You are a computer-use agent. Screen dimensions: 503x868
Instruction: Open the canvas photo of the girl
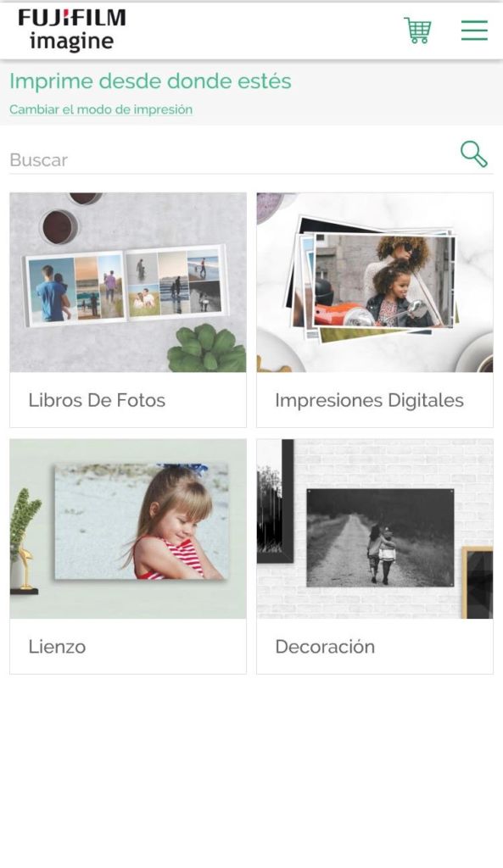click(x=142, y=521)
